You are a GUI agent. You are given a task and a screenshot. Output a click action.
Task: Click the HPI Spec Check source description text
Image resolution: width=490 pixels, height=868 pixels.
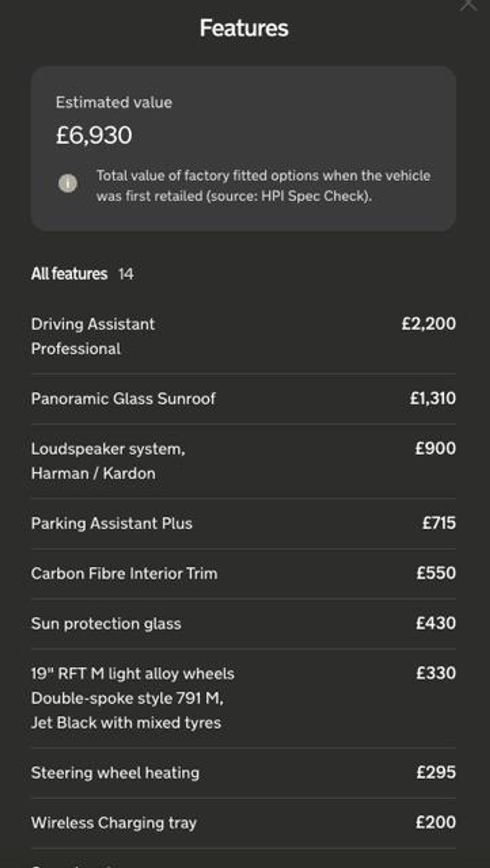point(263,186)
